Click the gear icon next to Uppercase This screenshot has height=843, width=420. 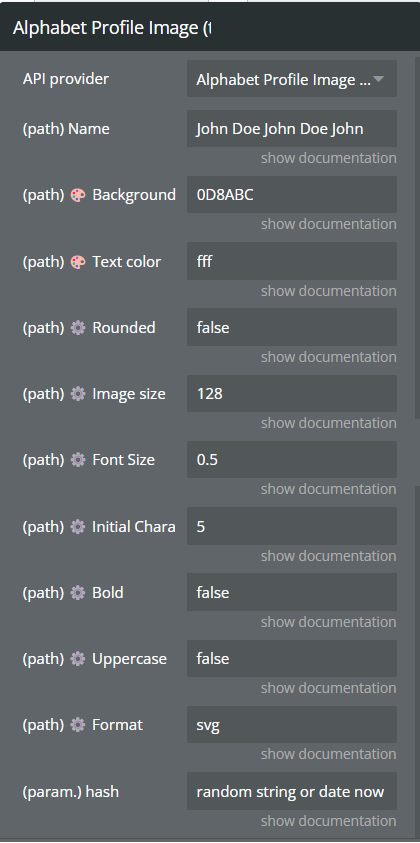click(x=78, y=659)
